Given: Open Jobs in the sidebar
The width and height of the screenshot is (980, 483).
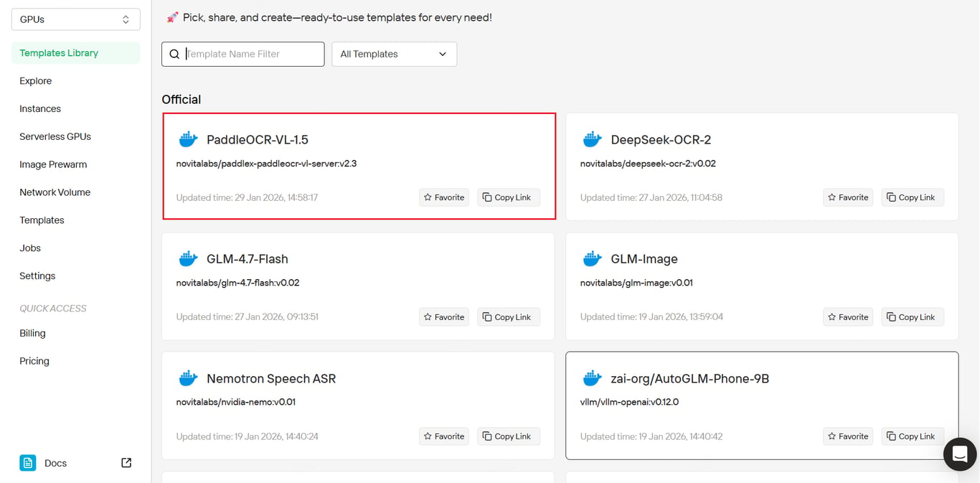Looking at the screenshot, I should coord(30,248).
